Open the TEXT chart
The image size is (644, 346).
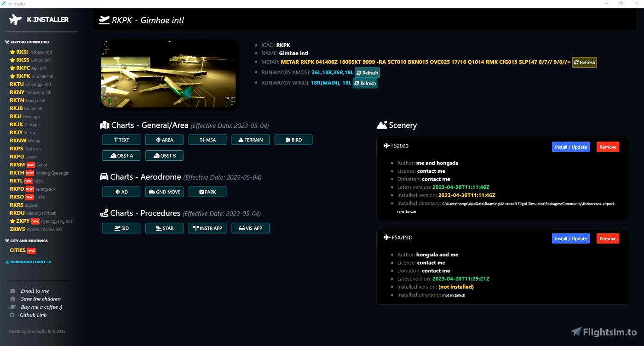point(121,140)
